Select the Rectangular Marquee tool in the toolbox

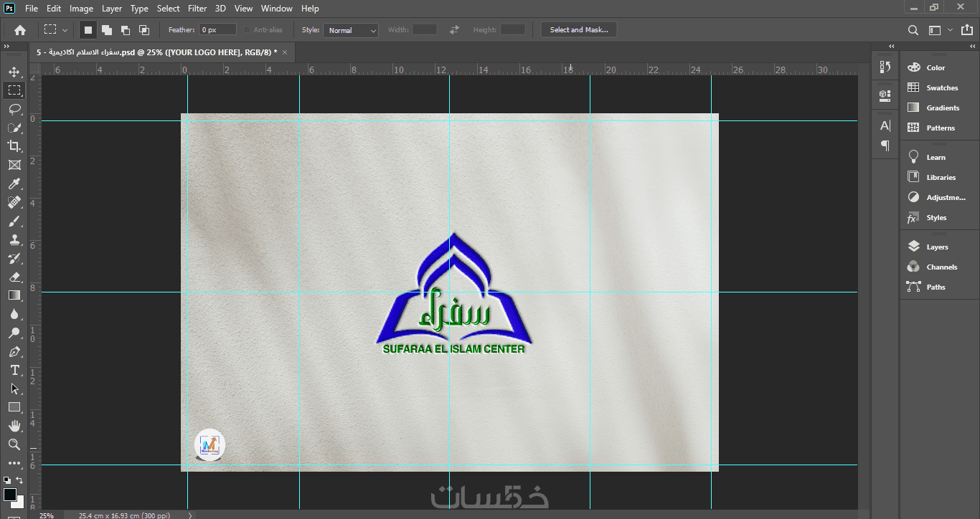(14, 90)
